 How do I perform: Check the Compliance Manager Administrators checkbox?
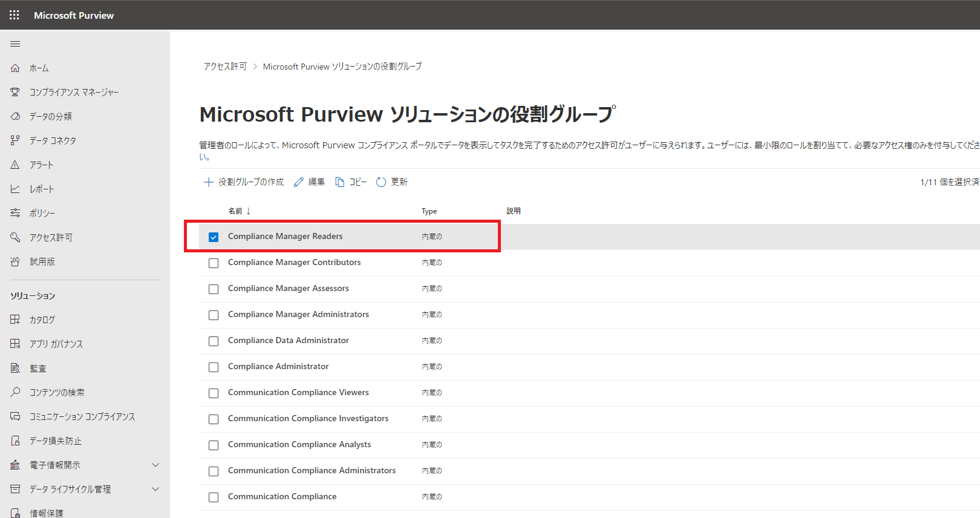pyautogui.click(x=214, y=315)
